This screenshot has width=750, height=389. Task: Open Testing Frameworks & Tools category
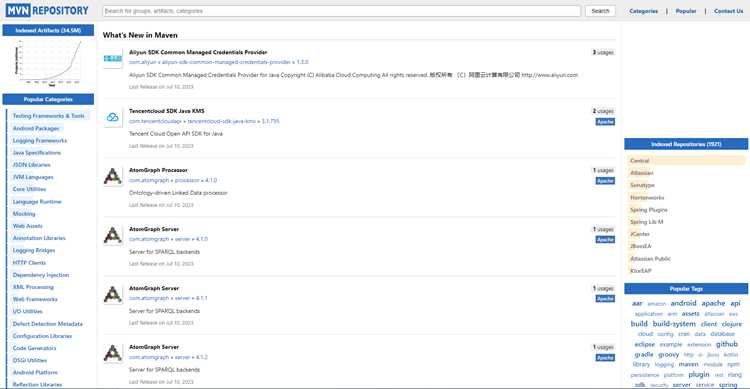click(x=48, y=116)
